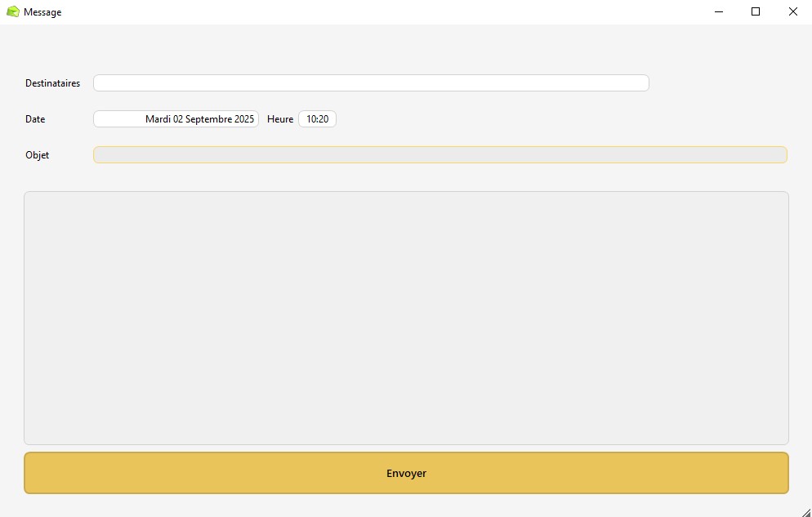This screenshot has width=812, height=517.
Task: Click the Destinataires label
Action: coord(53,83)
